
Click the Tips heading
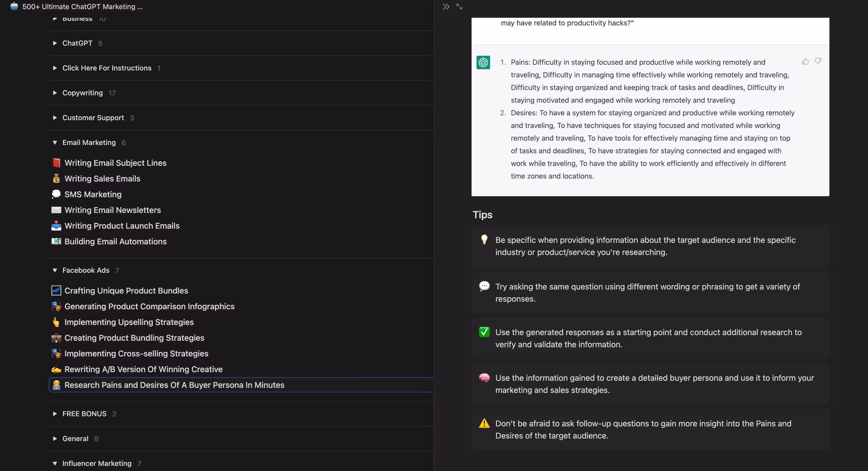click(482, 215)
